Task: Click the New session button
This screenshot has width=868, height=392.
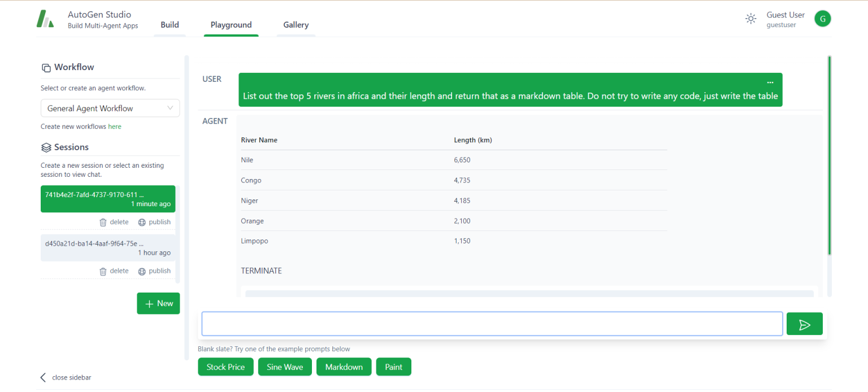Action: [158, 303]
